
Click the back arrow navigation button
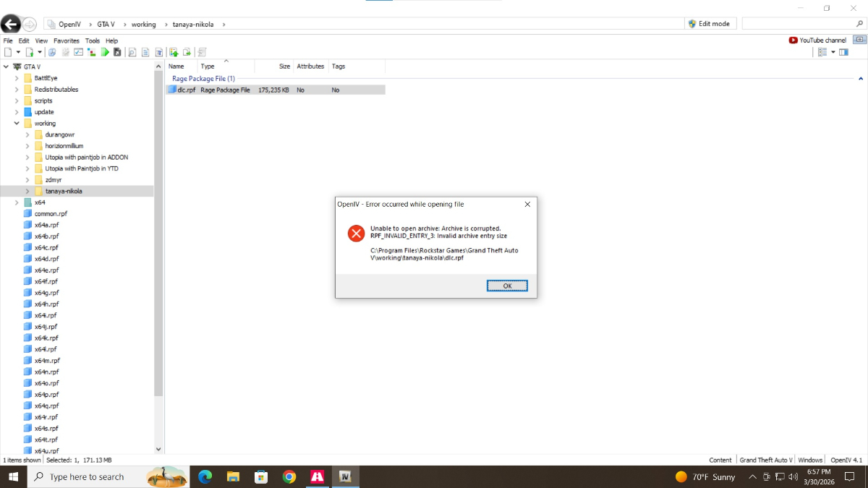point(10,24)
